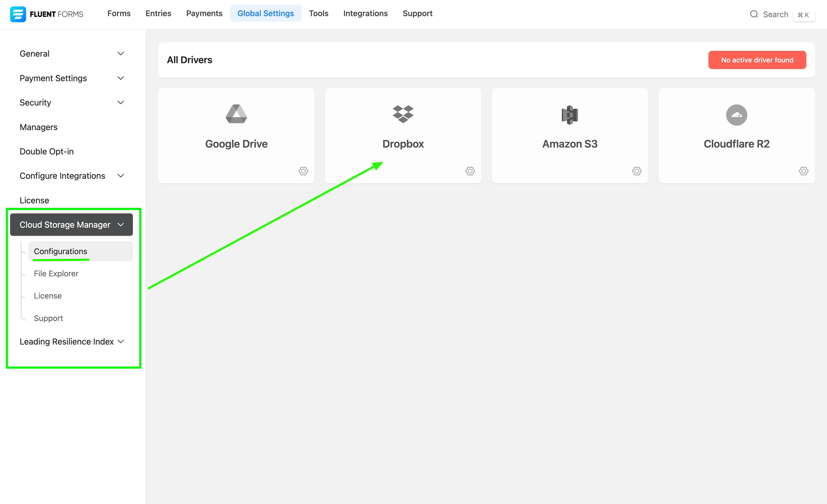Open Cloudflare R2 settings gear
The height and width of the screenshot is (504, 827).
tap(803, 171)
